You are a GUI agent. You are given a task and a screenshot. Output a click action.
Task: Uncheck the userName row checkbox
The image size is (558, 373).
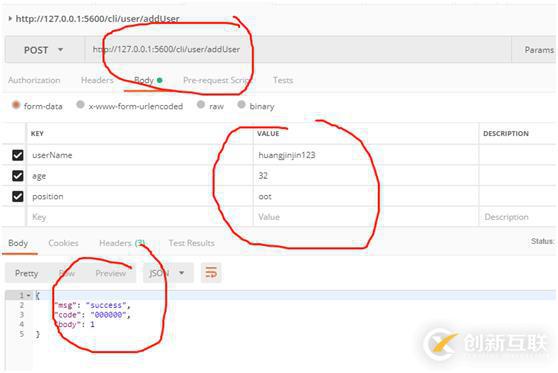click(x=17, y=155)
